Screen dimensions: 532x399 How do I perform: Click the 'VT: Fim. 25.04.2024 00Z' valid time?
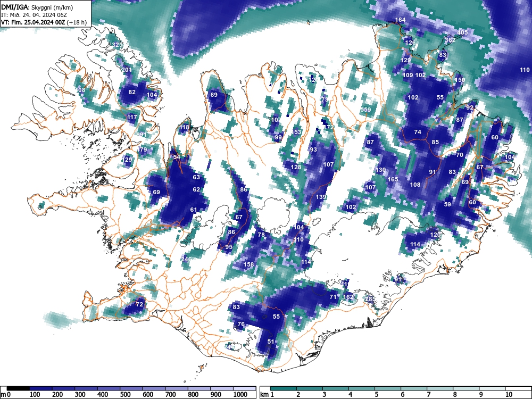33,22
